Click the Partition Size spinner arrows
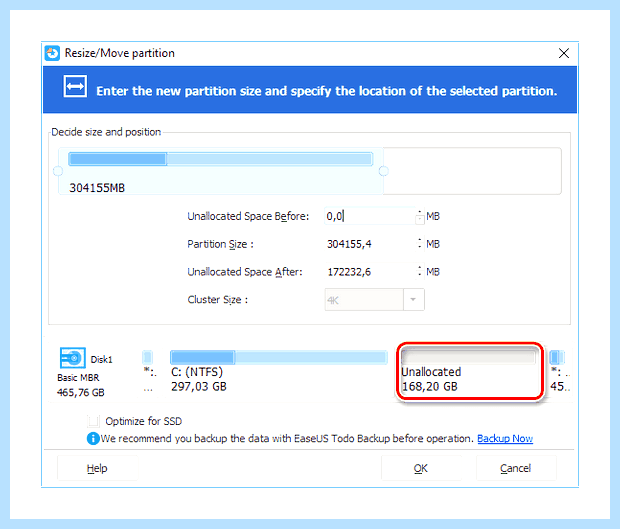The height and width of the screenshot is (529, 620). (420, 244)
